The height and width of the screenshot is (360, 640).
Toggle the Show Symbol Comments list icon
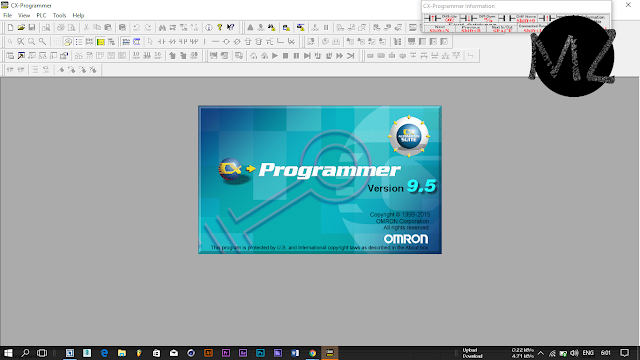click(79, 42)
